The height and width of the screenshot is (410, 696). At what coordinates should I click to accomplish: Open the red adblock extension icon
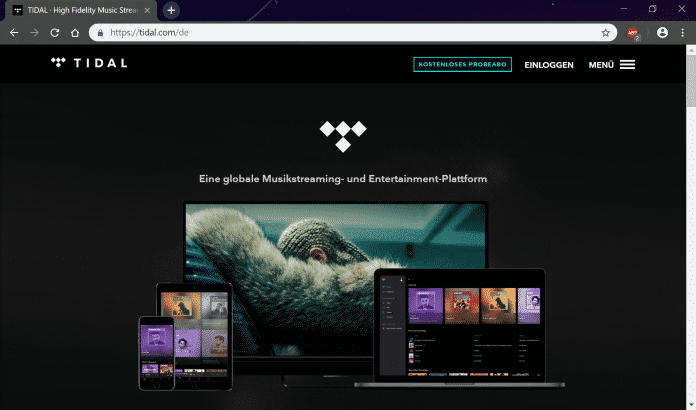pyautogui.click(x=633, y=33)
